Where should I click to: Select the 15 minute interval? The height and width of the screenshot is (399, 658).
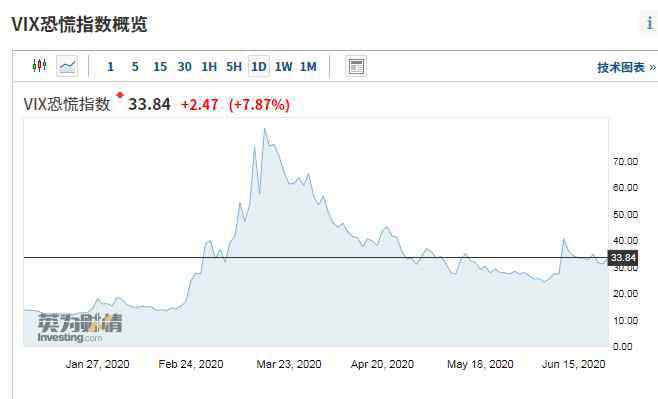pyautogui.click(x=160, y=67)
